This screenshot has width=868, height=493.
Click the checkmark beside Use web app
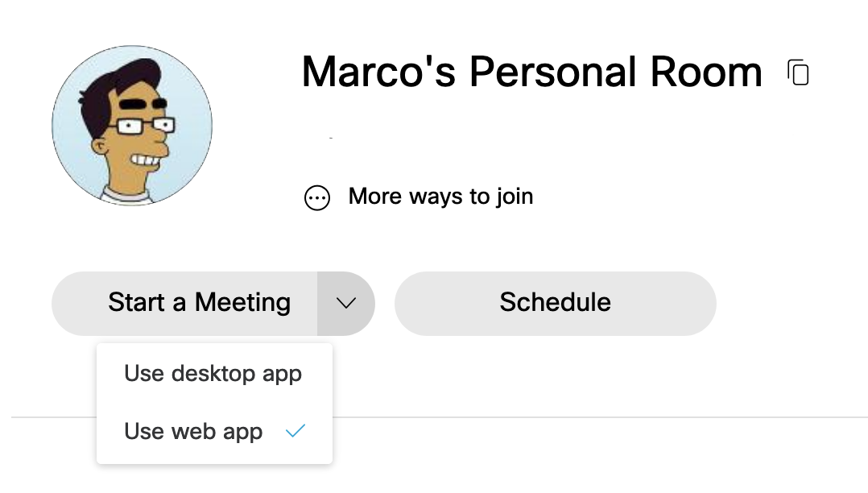(x=296, y=431)
